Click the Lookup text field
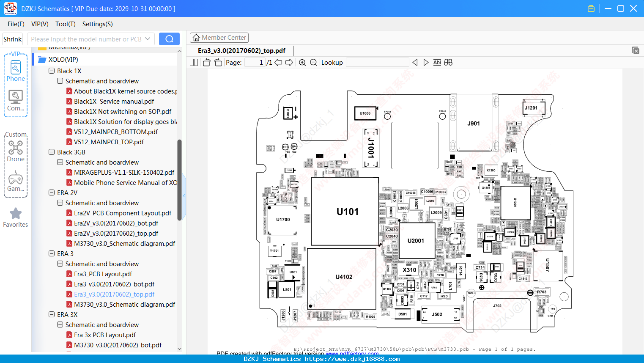Screen dimensions: 644x363 [x=378, y=63]
